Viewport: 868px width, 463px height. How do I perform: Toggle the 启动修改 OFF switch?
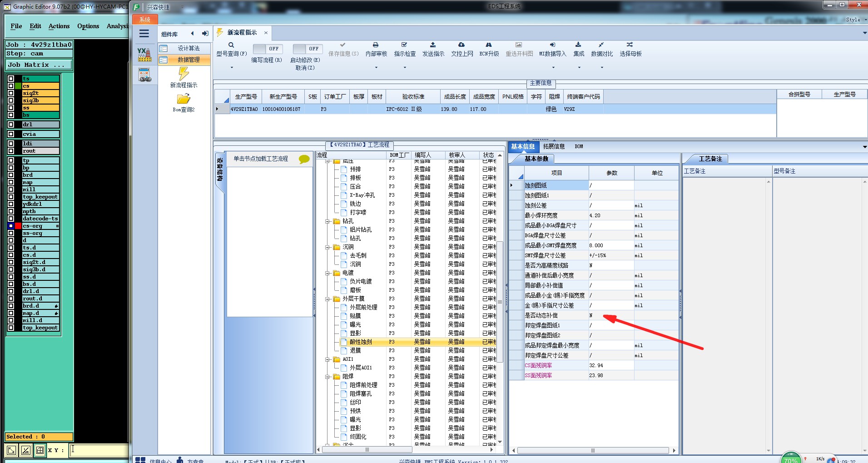[x=308, y=49]
